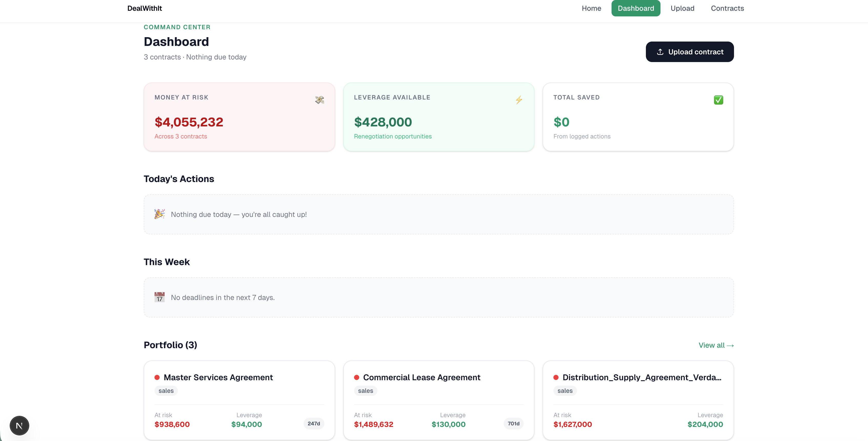Switch to the Contracts nav tab
This screenshot has width=868, height=441.
(x=727, y=8)
